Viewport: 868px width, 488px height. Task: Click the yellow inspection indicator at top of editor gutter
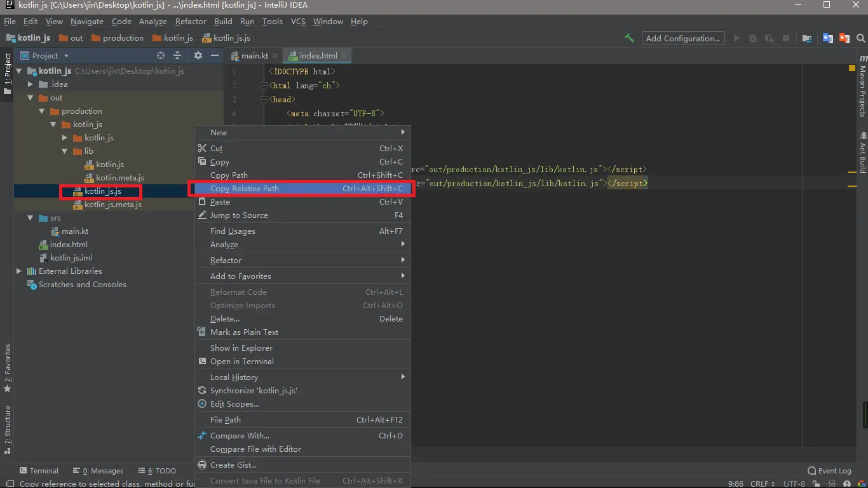pos(852,67)
